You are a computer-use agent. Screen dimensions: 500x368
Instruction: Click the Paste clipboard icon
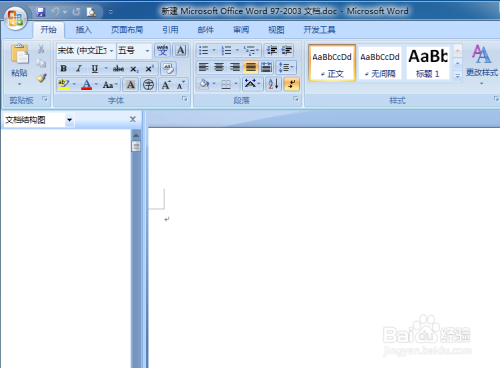(20, 54)
